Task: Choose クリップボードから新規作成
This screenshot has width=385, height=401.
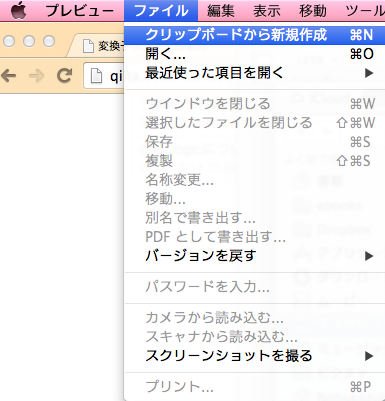Action: click(255, 35)
